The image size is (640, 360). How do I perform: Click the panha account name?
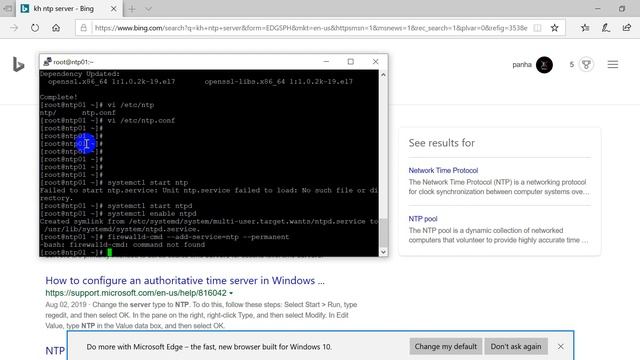522,64
